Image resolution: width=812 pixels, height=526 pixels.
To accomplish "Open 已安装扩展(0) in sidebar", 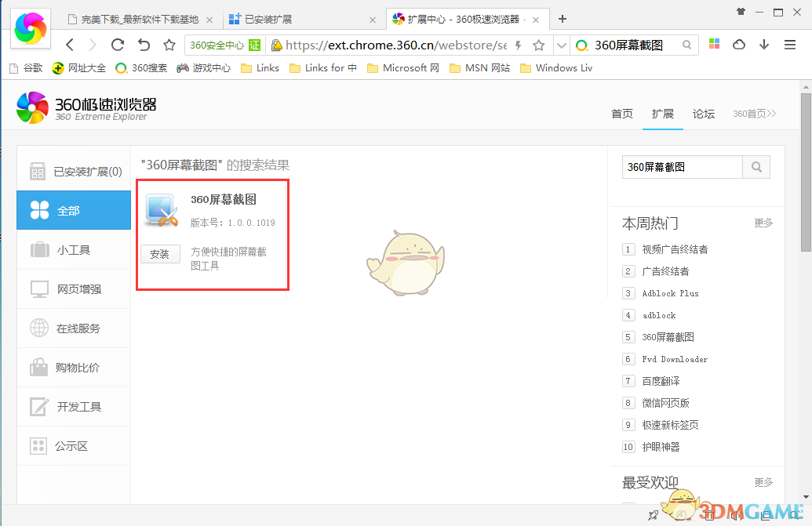I will point(74,171).
